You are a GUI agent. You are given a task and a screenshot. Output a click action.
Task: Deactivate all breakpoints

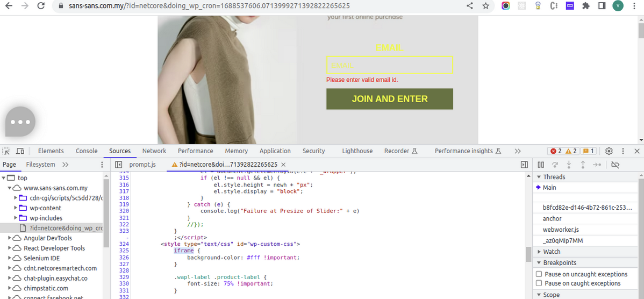pyautogui.click(x=615, y=165)
